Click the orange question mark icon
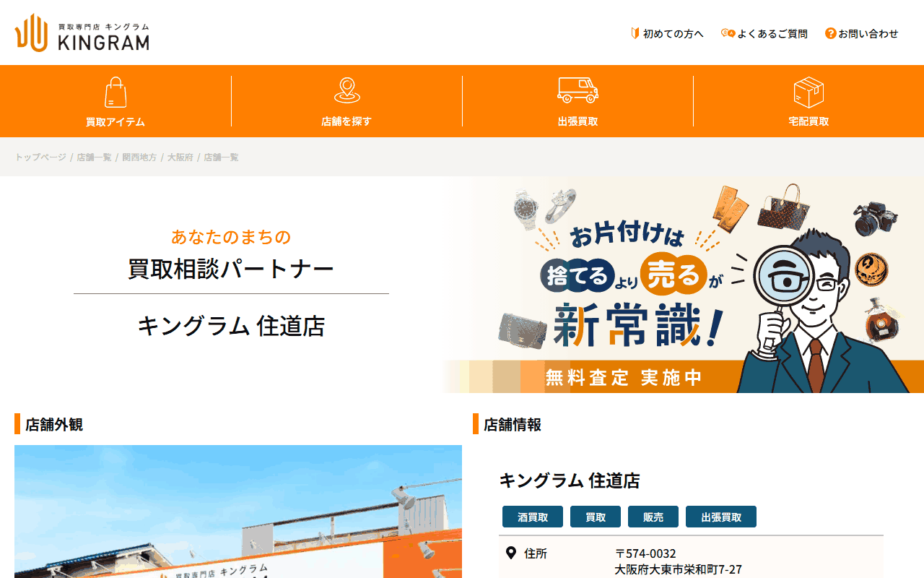Viewport: 924px width, 578px height. pyautogui.click(x=831, y=33)
